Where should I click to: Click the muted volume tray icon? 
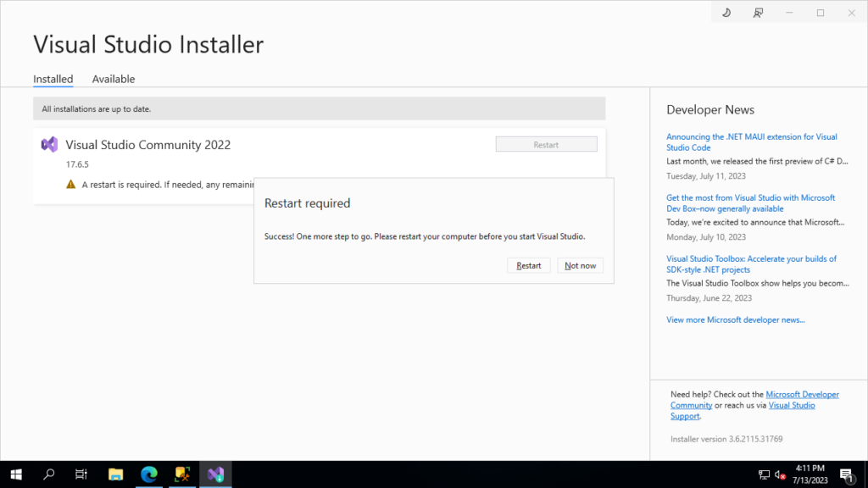[x=780, y=474]
